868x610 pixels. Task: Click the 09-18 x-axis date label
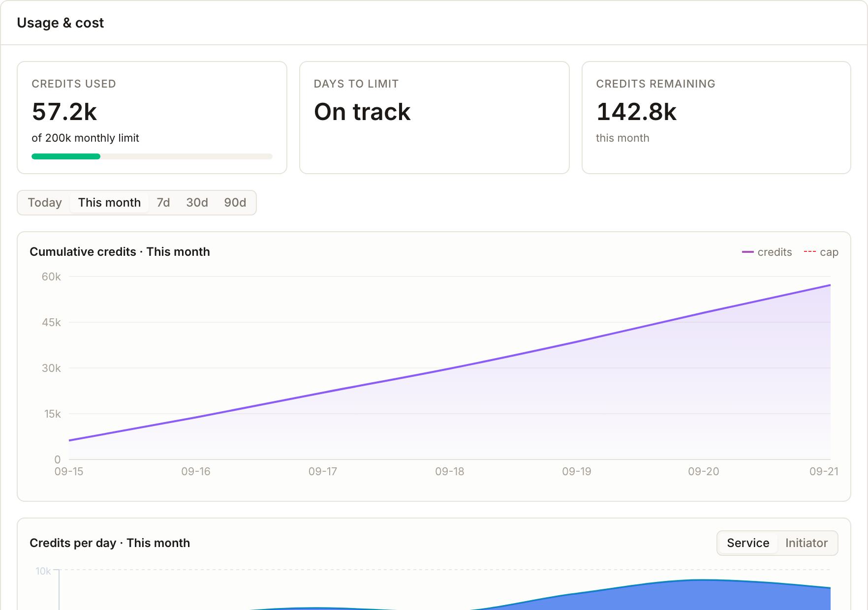(450, 471)
